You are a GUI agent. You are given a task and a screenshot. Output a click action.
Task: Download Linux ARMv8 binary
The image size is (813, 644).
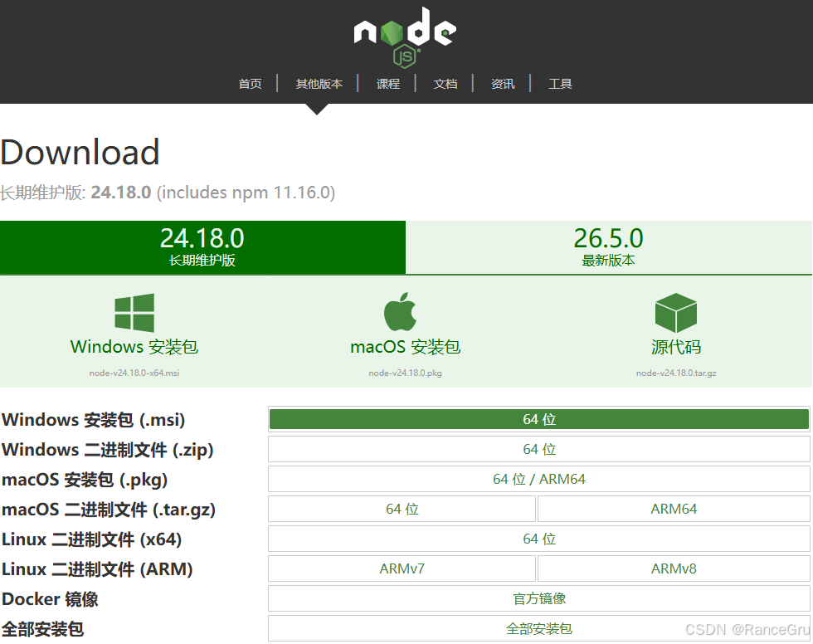tap(674, 568)
